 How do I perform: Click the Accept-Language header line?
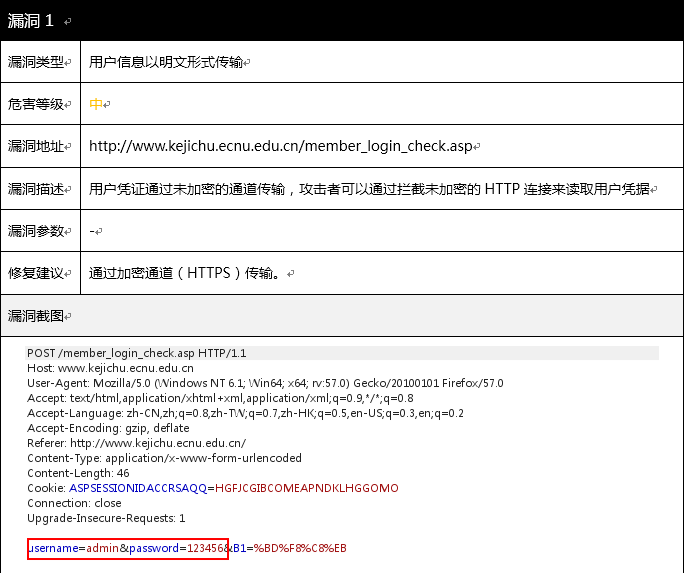tap(245, 413)
